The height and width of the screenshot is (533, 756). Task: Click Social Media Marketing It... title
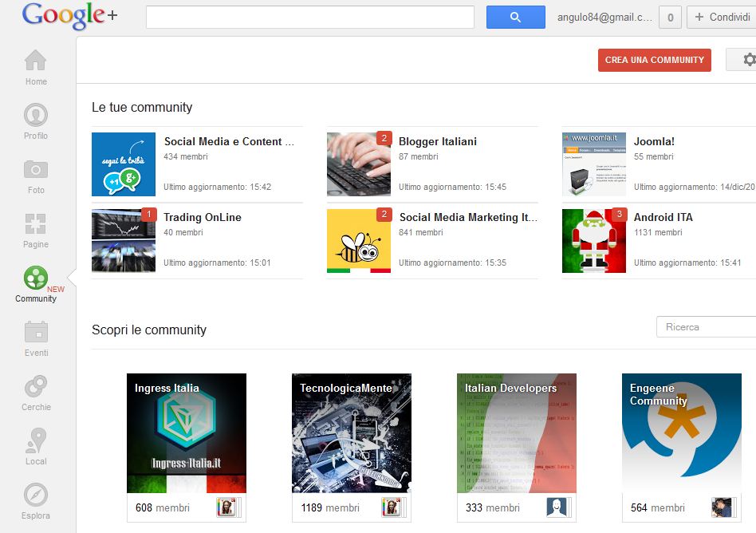[468, 217]
